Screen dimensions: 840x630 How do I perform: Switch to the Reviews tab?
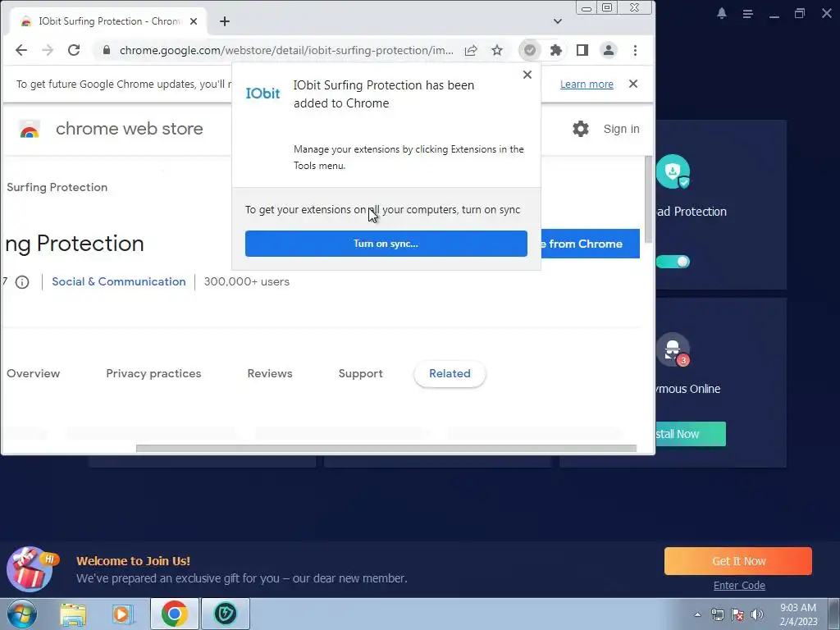pos(270,373)
